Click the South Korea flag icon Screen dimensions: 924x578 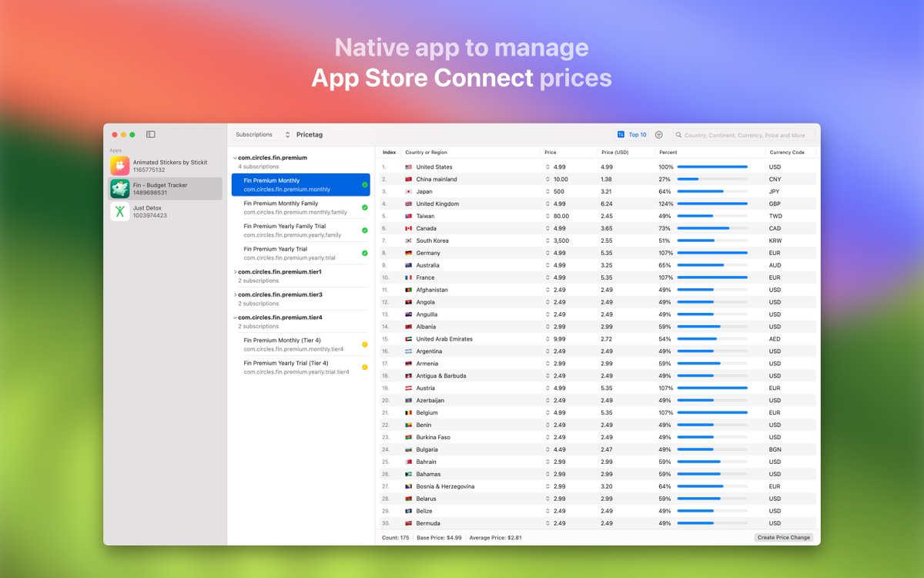tap(409, 241)
